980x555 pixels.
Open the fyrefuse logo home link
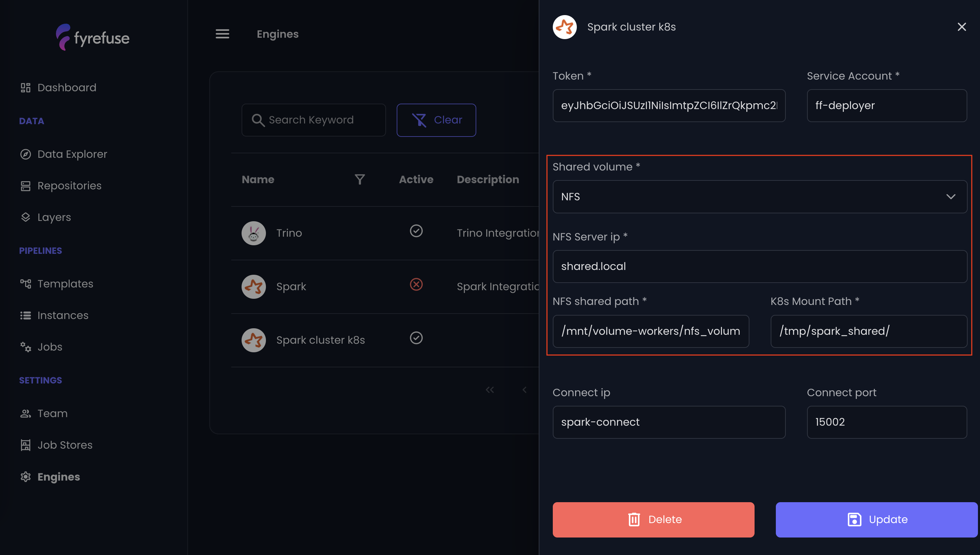coord(93,37)
